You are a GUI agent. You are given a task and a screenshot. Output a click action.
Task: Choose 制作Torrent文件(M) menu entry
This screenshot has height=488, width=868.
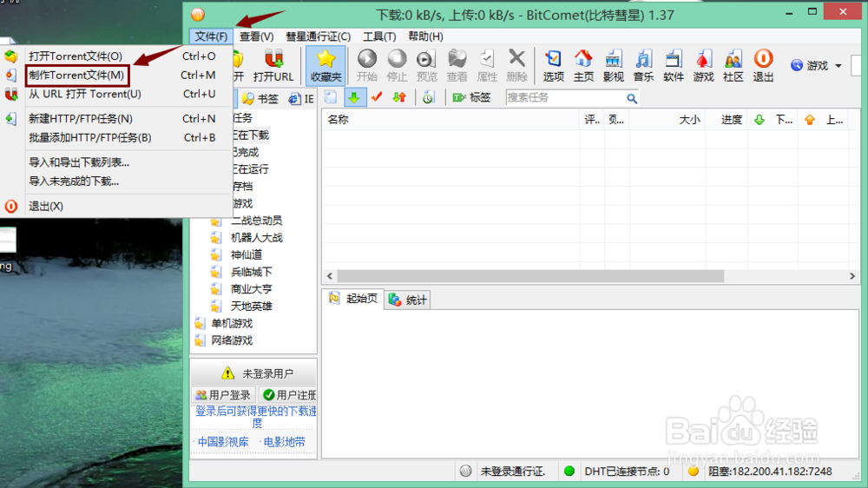click(x=116, y=76)
